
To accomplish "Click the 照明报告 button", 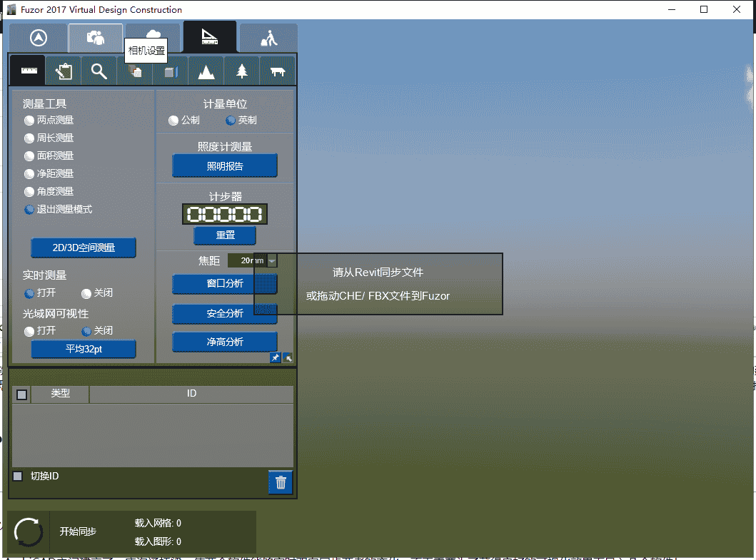I will pyautogui.click(x=225, y=166).
